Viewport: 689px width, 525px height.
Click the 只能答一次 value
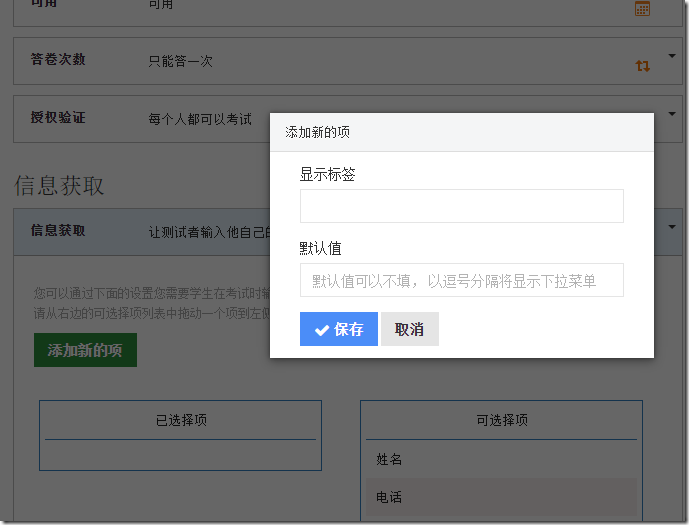pos(181,61)
